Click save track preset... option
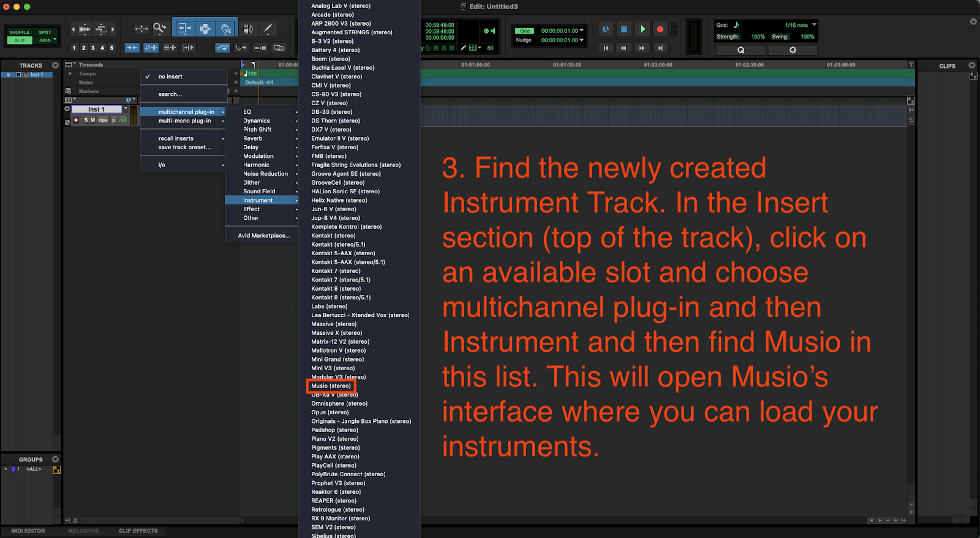The width and height of the screenshot is (980, 538). [x=184, y=148]
